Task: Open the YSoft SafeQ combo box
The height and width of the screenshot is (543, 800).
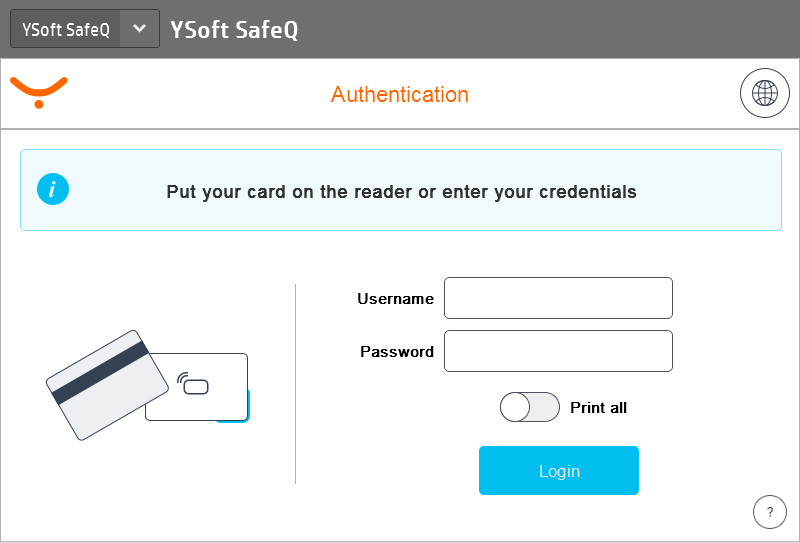Action: pos(66,29)
